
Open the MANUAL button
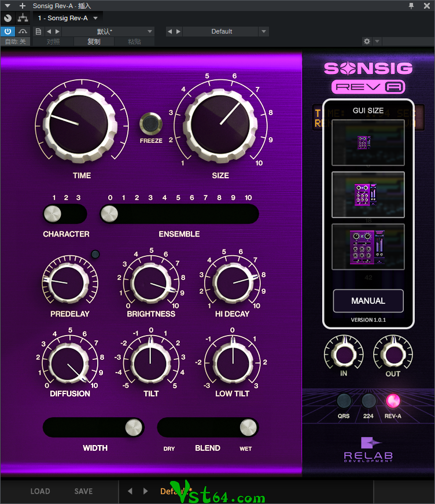click(368, 301)
